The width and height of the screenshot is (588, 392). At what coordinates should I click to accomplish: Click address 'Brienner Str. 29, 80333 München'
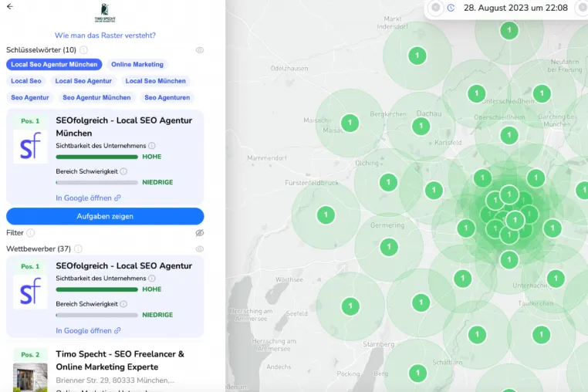point(115,380)
